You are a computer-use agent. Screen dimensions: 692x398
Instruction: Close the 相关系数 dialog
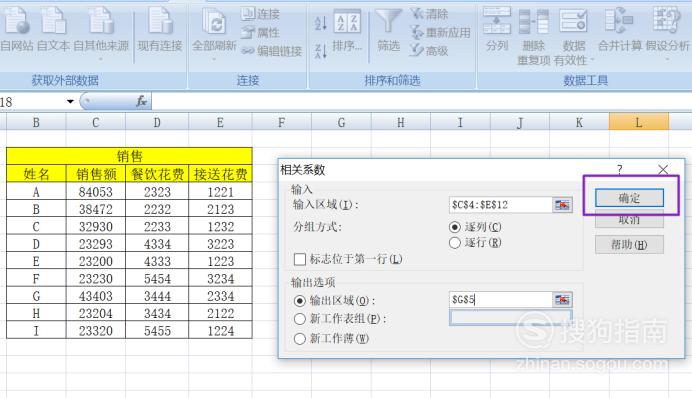point(663,170)
